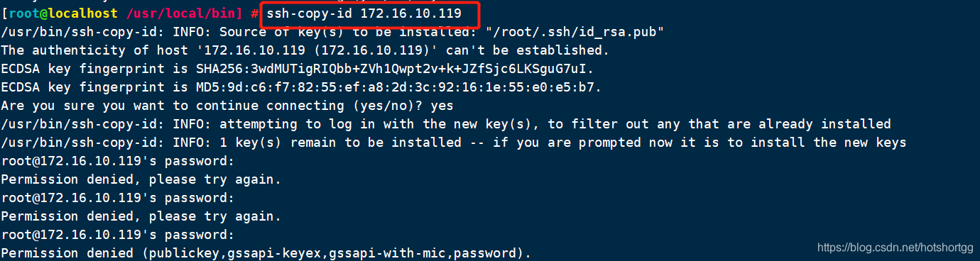Click the blog.csdn.net/hotshortgg watermark link
Image resolution: width=980 pixels, height=261 pixels.
pos(895,248)
